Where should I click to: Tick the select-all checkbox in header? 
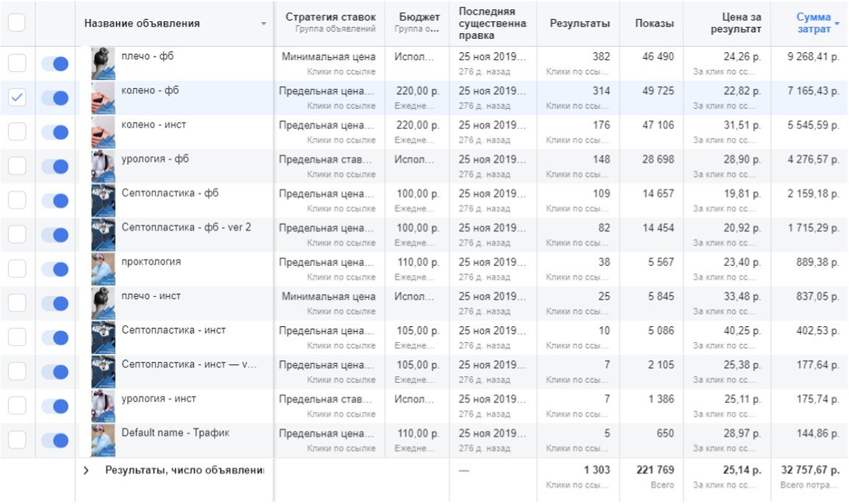(16, 23)
